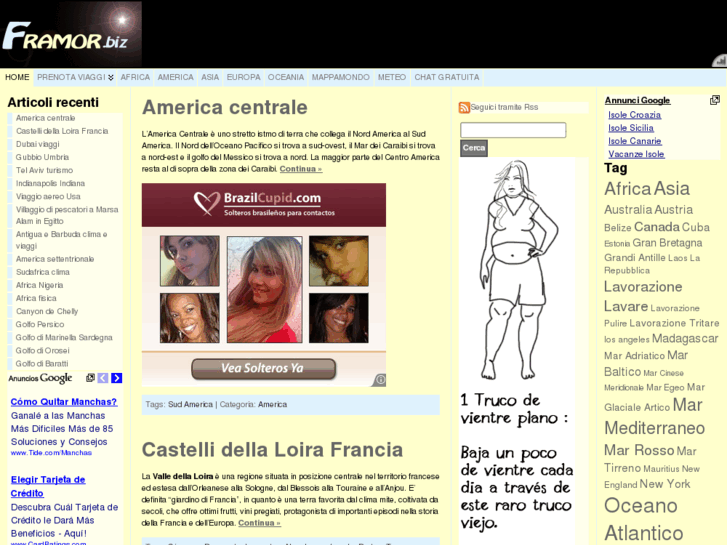The image size is (727, 545).
Task: Click the top-right header corner icon
Action: click(718, 60)
